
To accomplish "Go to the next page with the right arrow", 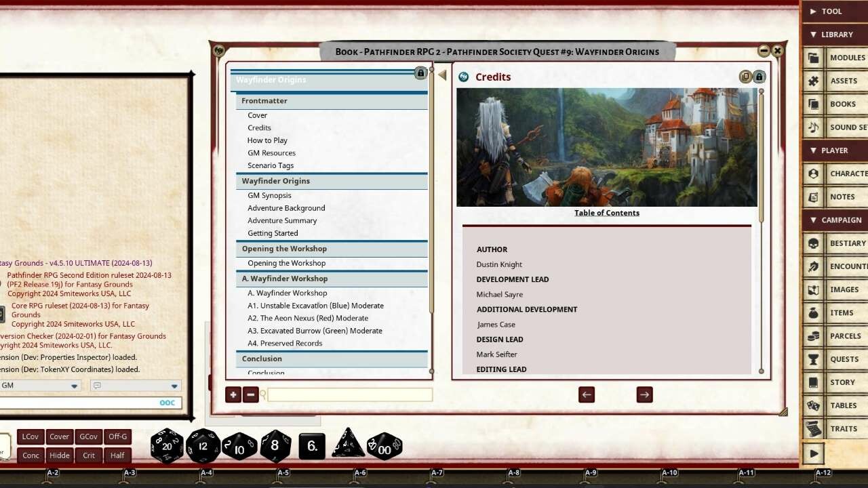I will point(644,394).
